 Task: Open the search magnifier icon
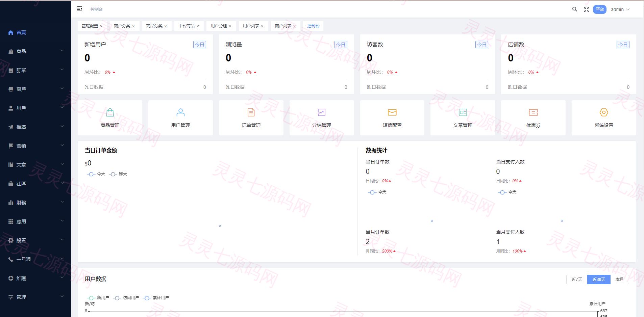(575, 9)
